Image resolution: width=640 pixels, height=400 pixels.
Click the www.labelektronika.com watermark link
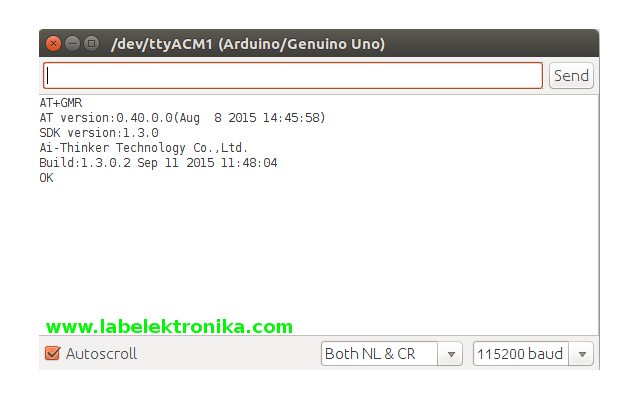click(169, 327)
